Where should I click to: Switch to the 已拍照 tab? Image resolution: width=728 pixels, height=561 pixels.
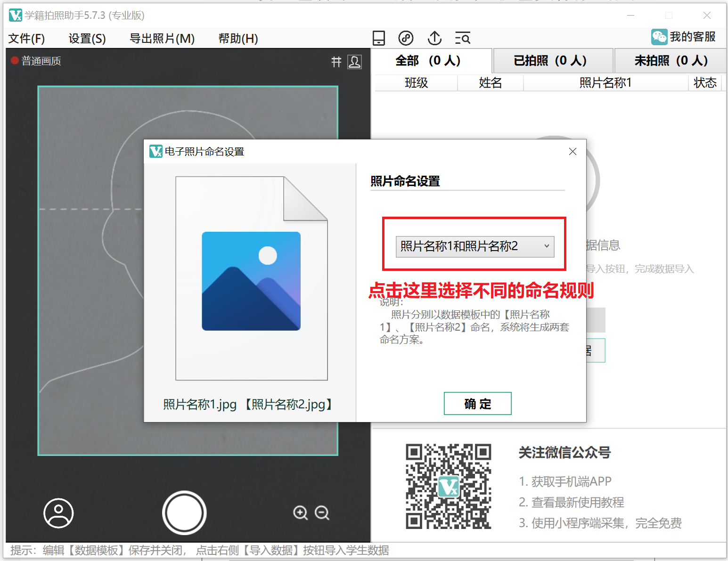click(550, 61)
